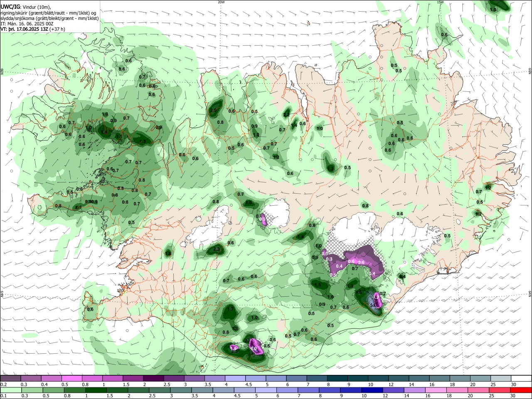The width and height of the screenshot is (532, 399).
Task: Pick upper legend swatch between 20 and 25
Action: point(481,378)
